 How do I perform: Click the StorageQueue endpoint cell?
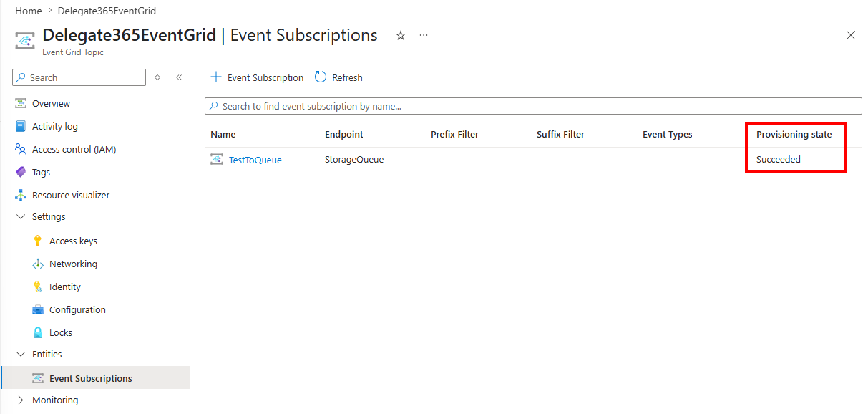coord(354,160)
